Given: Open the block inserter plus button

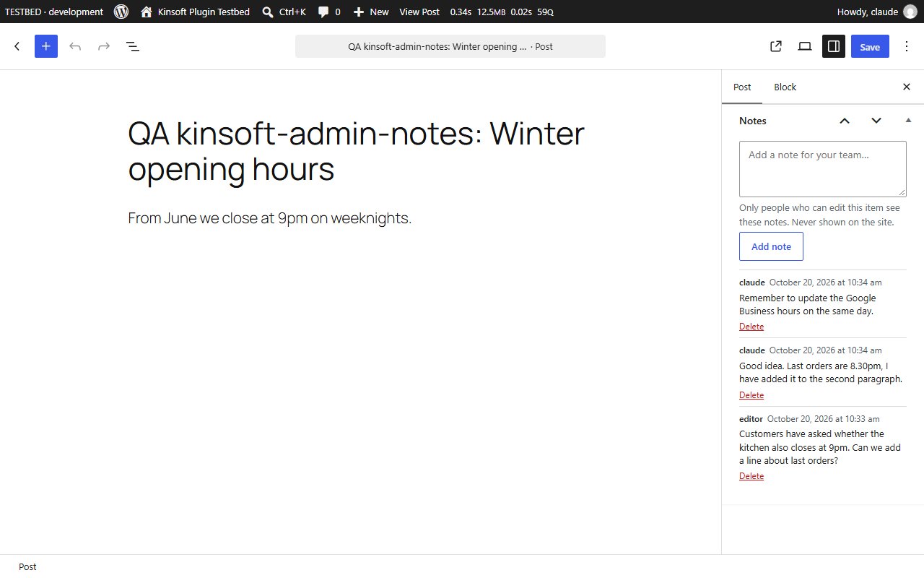Looking at the screenshot, I should coord(46,46).
